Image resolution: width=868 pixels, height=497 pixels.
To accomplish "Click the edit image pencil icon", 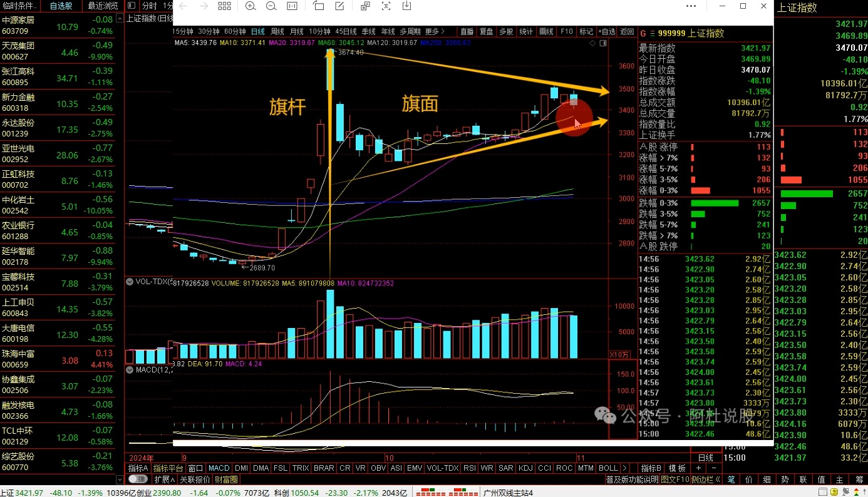I will [x=339, y=6].
